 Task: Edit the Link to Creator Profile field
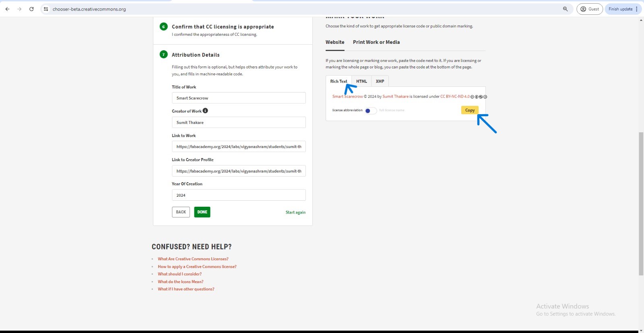click(239, 171)
